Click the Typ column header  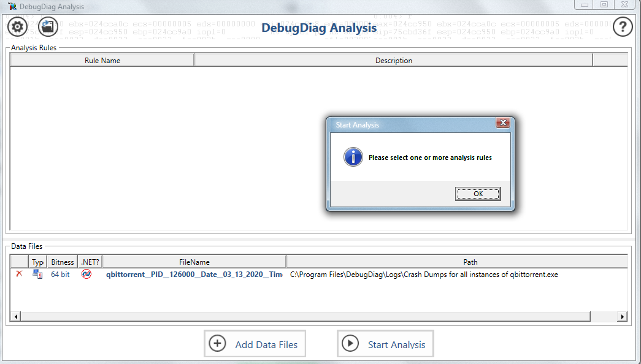pos(37,262)
